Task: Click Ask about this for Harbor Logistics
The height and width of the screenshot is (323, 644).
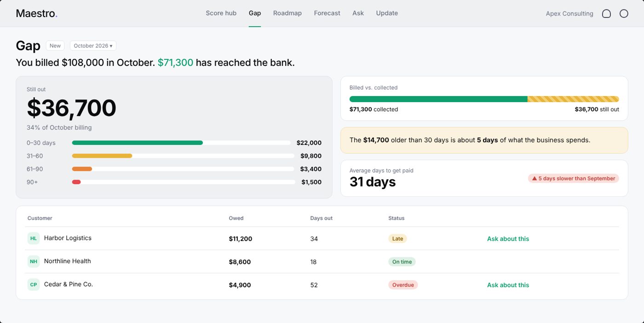Action: pos(508,239)
